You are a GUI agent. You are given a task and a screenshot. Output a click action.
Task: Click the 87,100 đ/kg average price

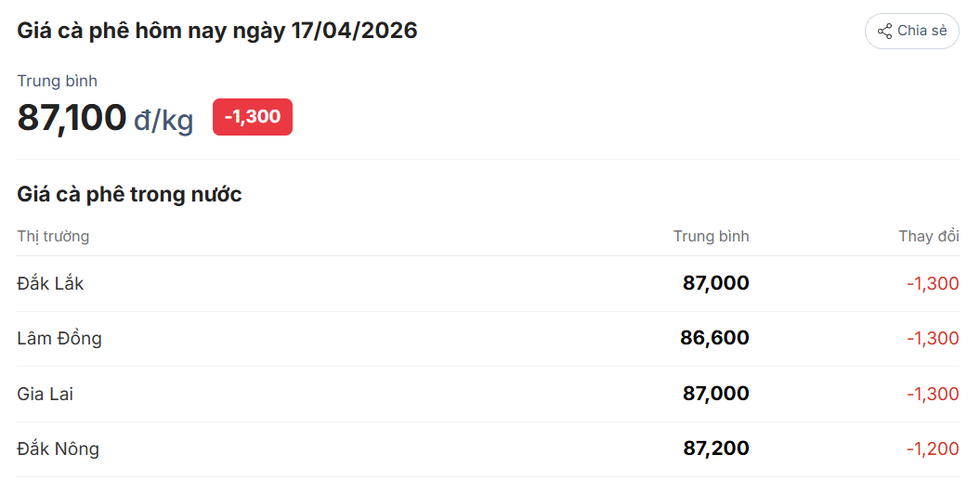tap(105, 118)
